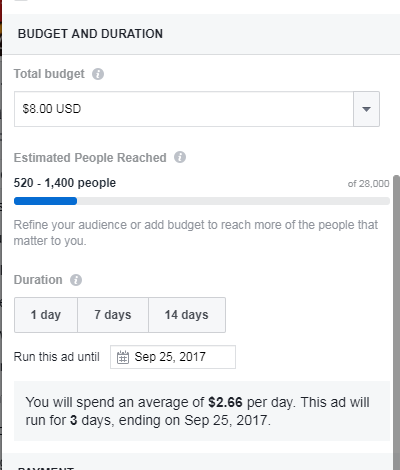Click the blue filled part of reach bar

tap(45, 201)
